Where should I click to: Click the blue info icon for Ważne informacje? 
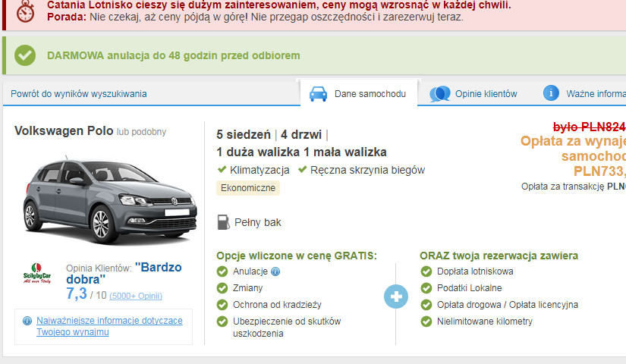click(x=551, y=93)
